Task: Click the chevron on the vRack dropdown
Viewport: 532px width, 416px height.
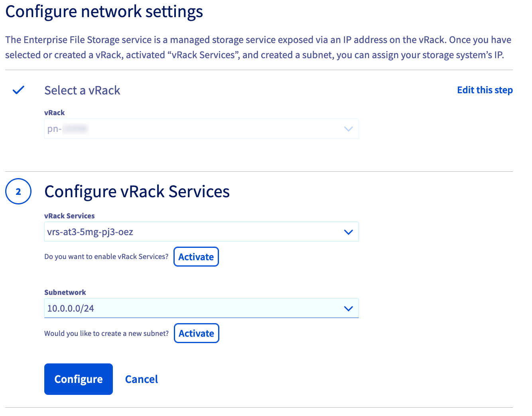Action: [348, 128]
